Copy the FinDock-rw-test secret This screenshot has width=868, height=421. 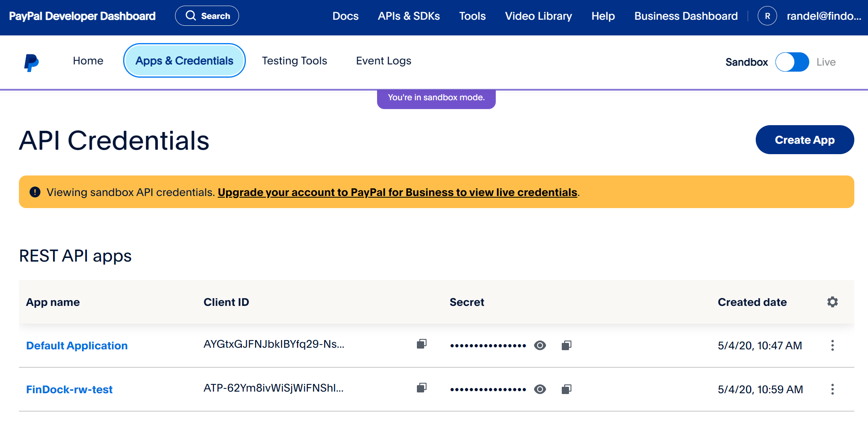[x=567, y=389]
